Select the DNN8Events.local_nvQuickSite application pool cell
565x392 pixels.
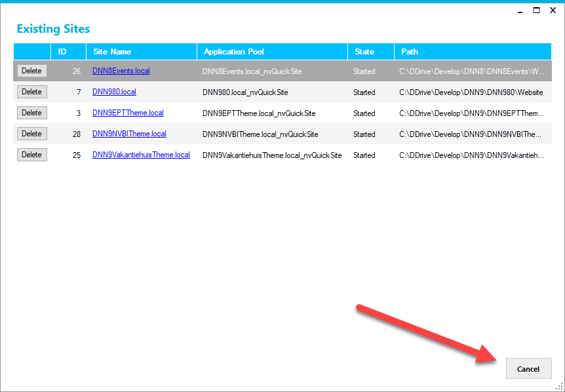[x=273, y=71]
